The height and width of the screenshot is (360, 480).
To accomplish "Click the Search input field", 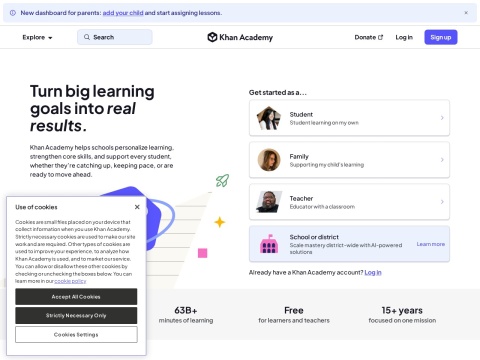I will click(115, 37).
